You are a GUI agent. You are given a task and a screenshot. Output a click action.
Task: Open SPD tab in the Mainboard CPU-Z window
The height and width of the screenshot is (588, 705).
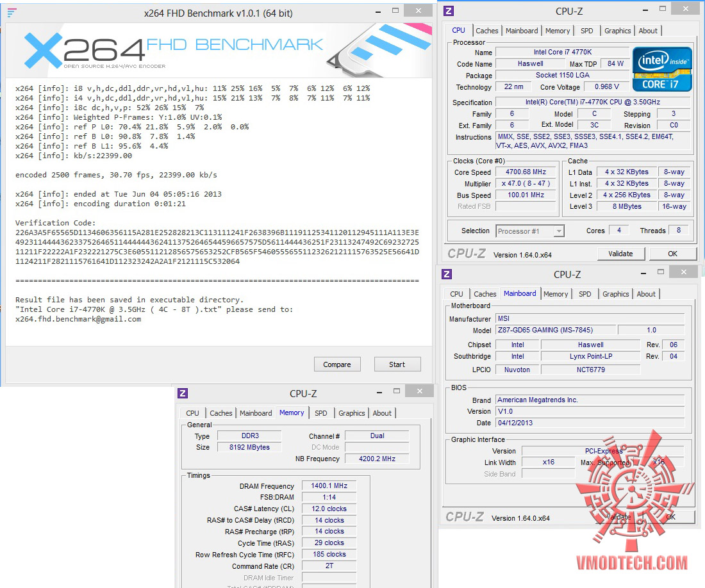click(585, 294)
